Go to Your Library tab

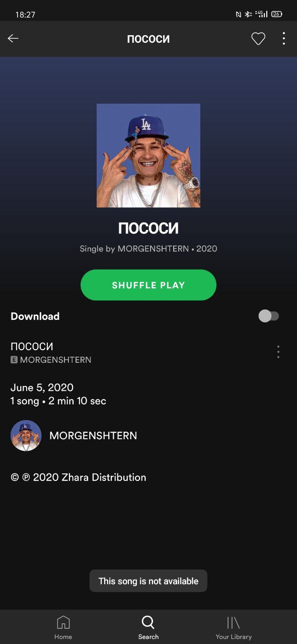coord(234,627)
